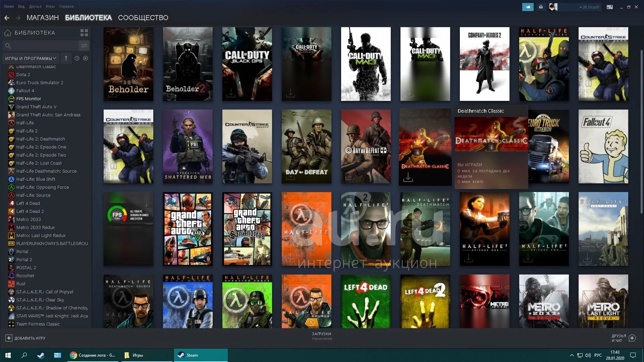644x362 pixels.
Task: Switch to СООБЩЕСТВО tab
Action: (143, 18)
